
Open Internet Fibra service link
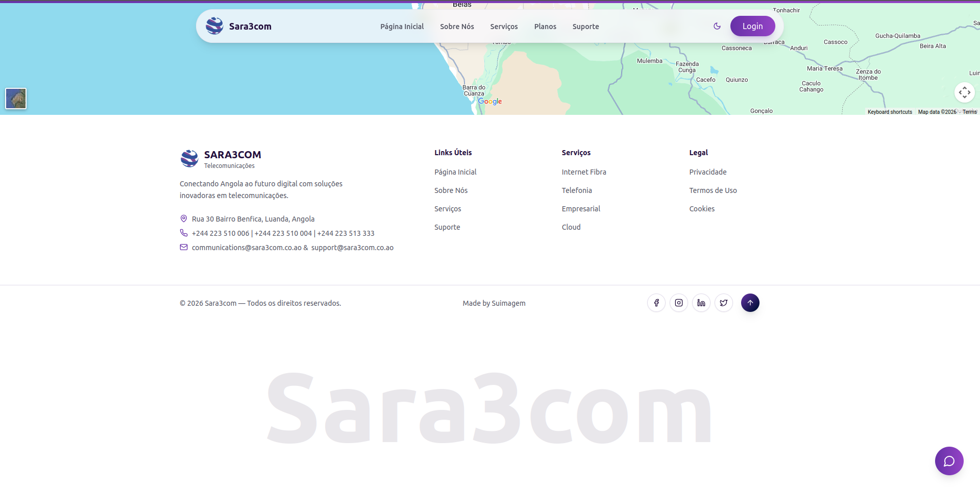coord(584,172)
